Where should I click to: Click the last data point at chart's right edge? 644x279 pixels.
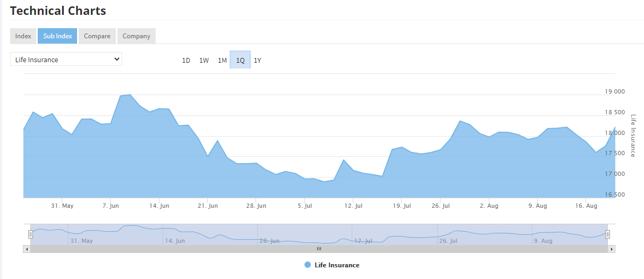(615, 128)
